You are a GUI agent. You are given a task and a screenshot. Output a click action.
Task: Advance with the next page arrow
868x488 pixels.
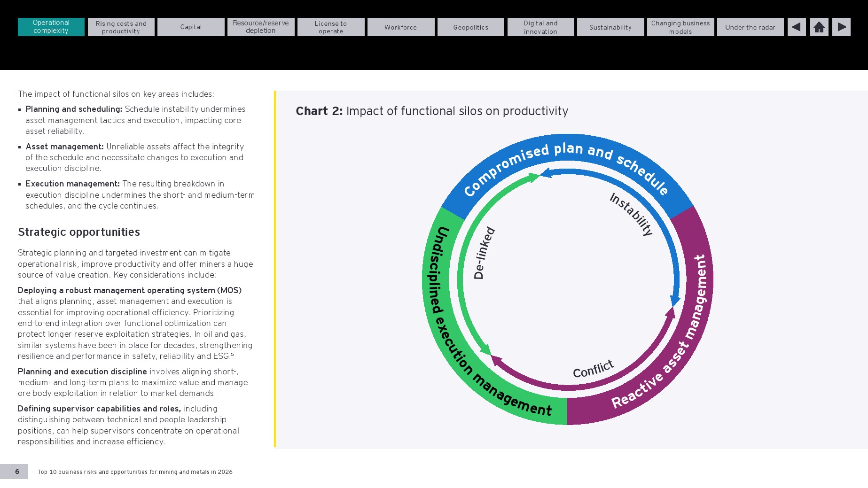(841, 27)
